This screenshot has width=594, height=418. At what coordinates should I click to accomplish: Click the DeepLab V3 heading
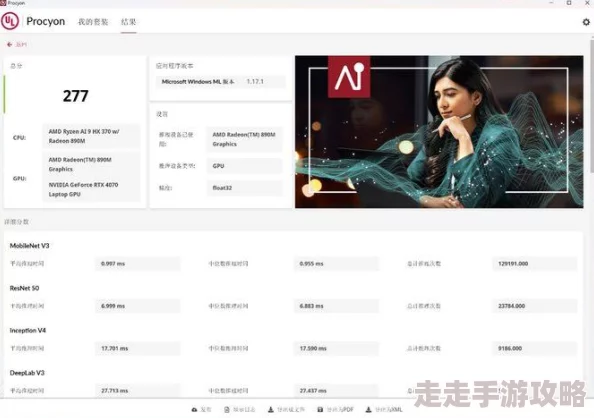[27, 373]
